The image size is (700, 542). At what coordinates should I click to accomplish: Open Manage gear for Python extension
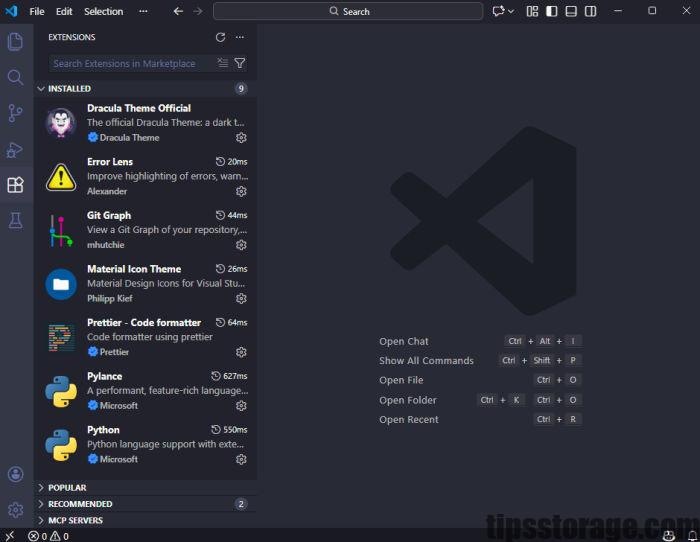coord(241,459)
